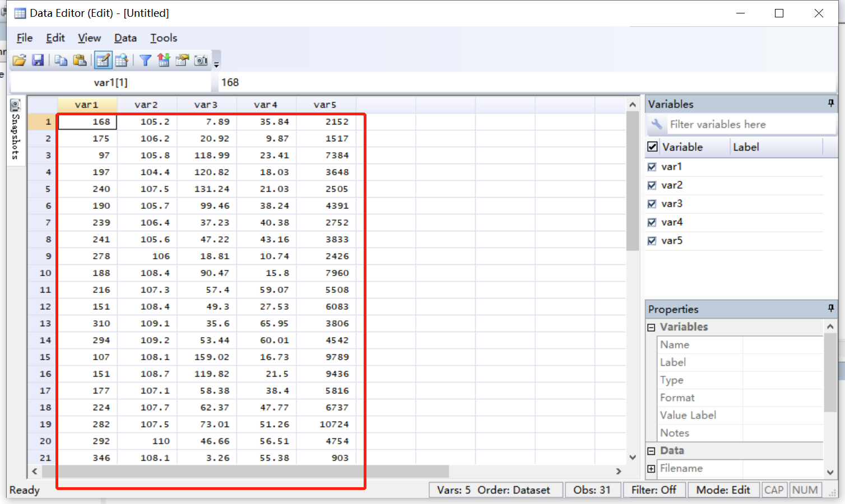
Task: Click inside the variable filter search field
Action: 745,124
